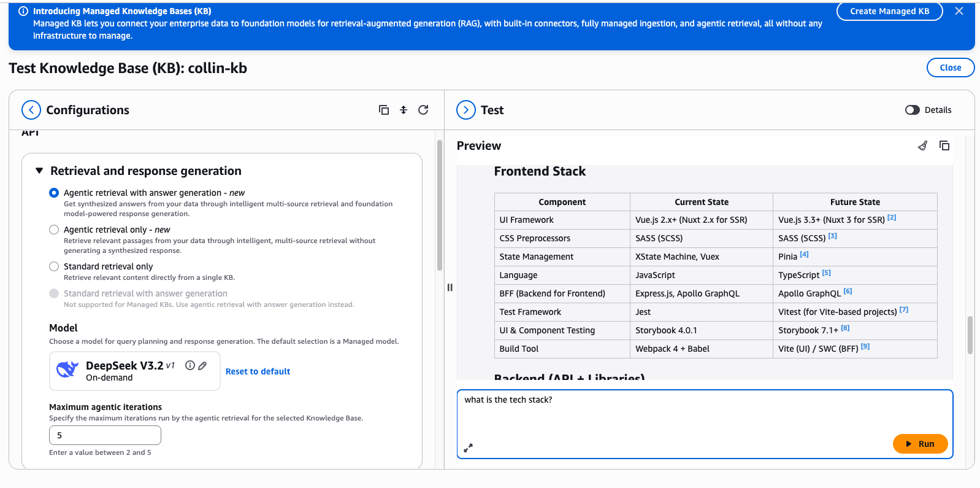Select Agentic retrieval with answer generation
980x488 pixels.
(x=54, y=193)
